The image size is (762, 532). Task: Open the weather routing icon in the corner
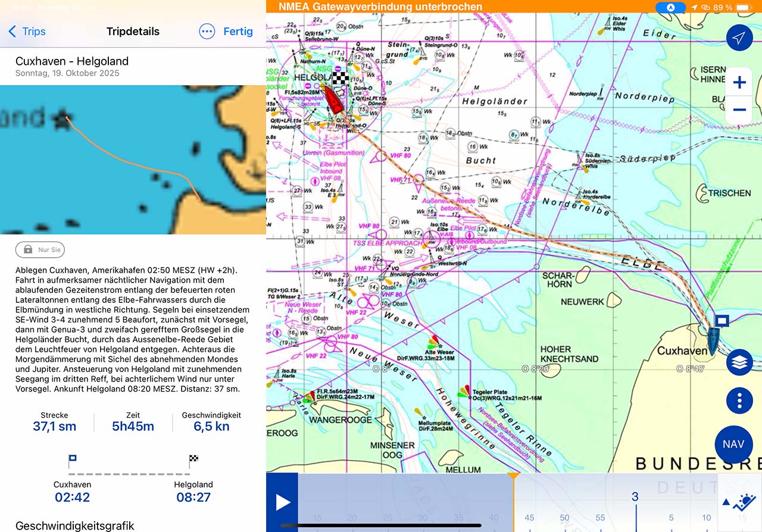(739, 503)
